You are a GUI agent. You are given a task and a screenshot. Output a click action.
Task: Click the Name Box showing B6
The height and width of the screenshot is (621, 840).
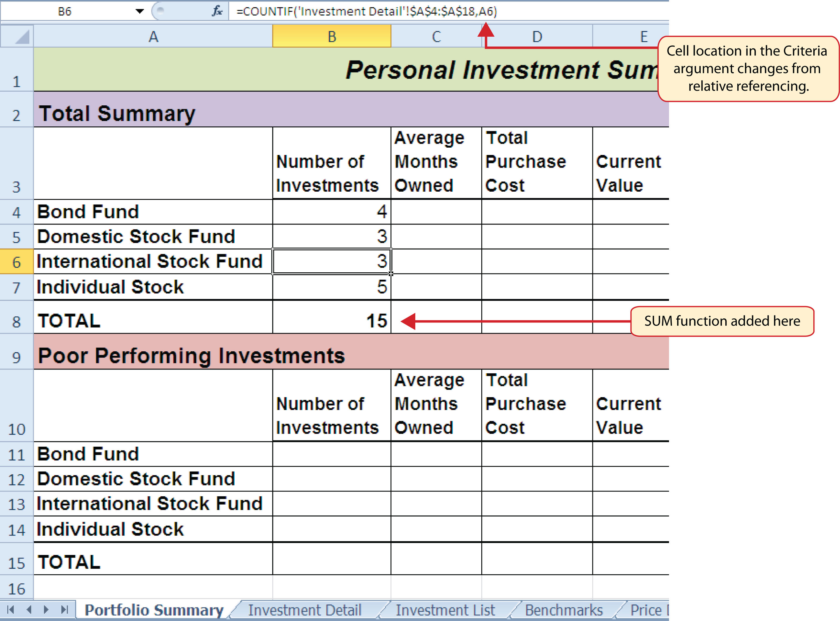click(65, 11)
